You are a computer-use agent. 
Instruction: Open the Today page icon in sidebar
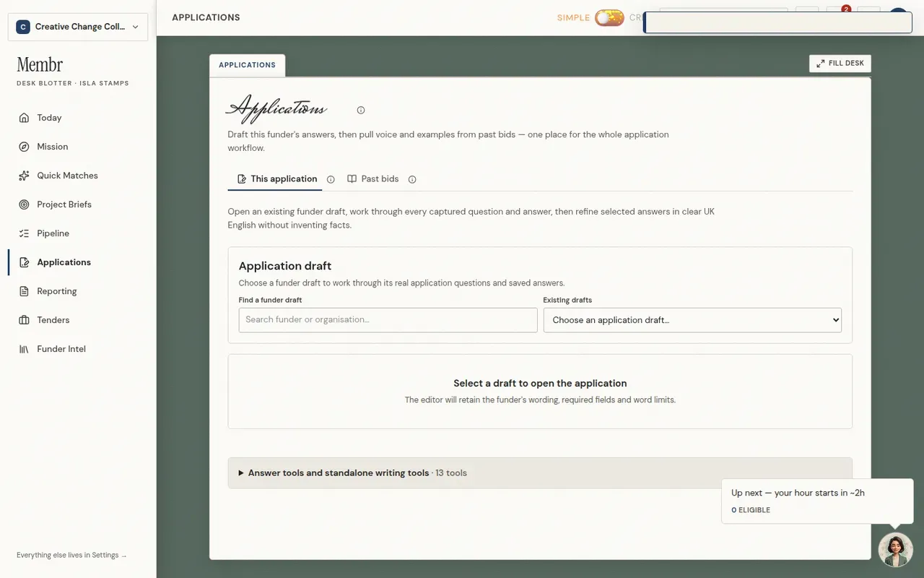[24, 118]
